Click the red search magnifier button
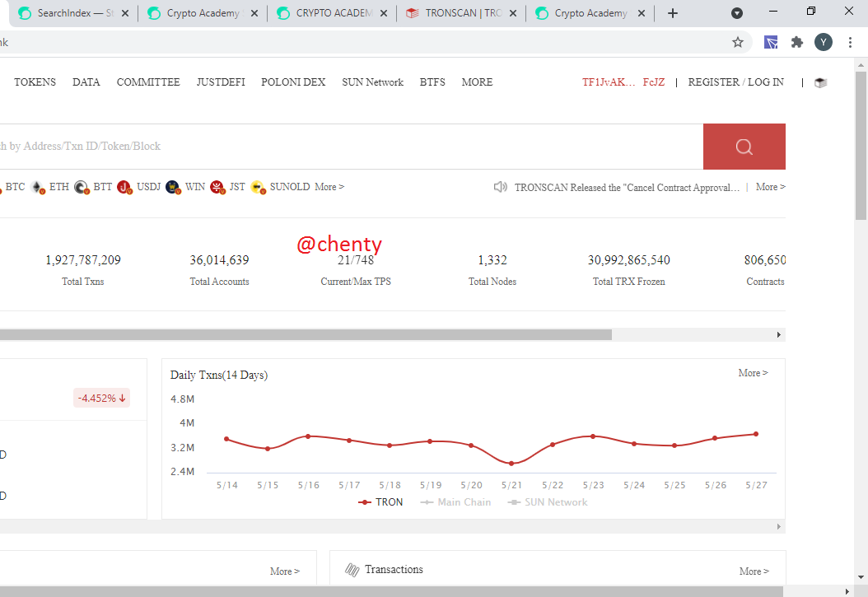The width and height of the screenshot is (868, 597). (744, 147)
